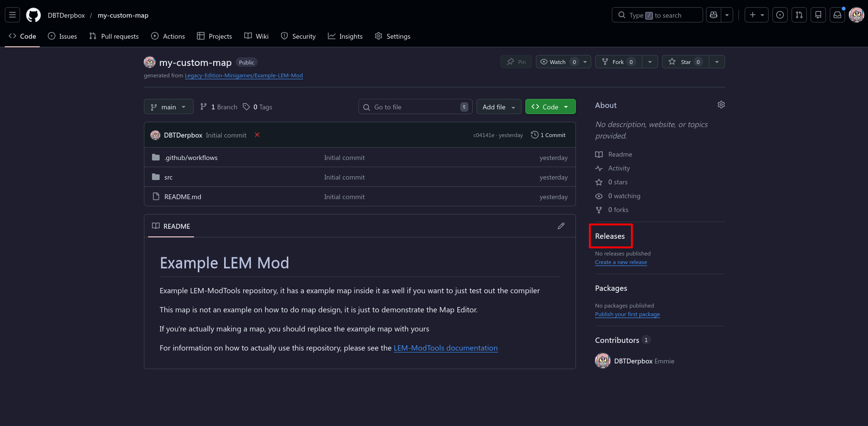The height and width of the screenshot is (426, 868).
Task: Pin the repository with Pin button
Action: (x=516, y=62)
